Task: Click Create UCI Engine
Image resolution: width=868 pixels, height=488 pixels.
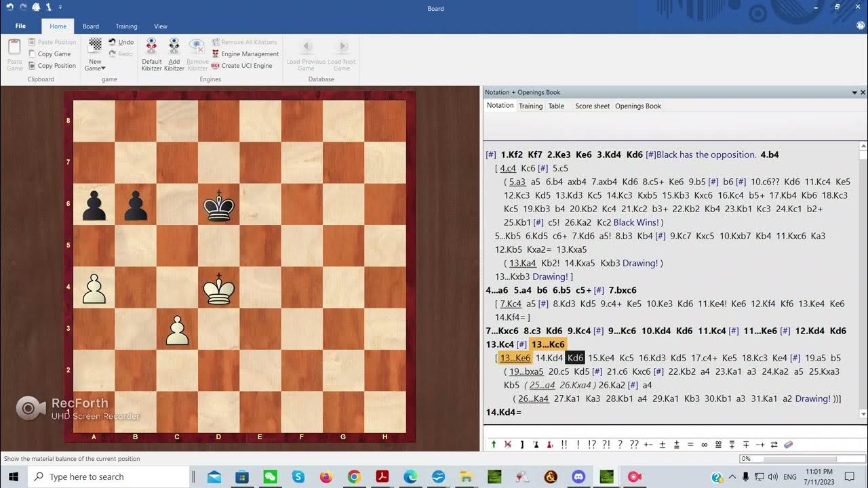Action: [x=242, y=66]
